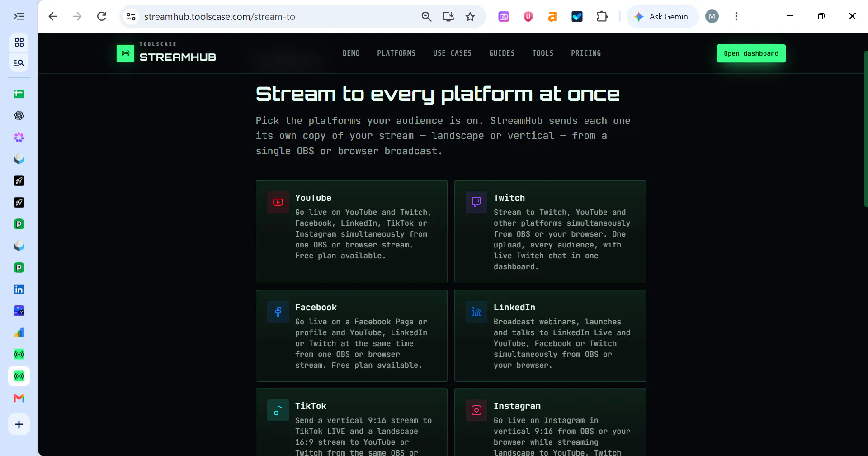Click the LinkedIn card icon
Viewport: 868px width, 456px height.
click(x=476, y=312)
